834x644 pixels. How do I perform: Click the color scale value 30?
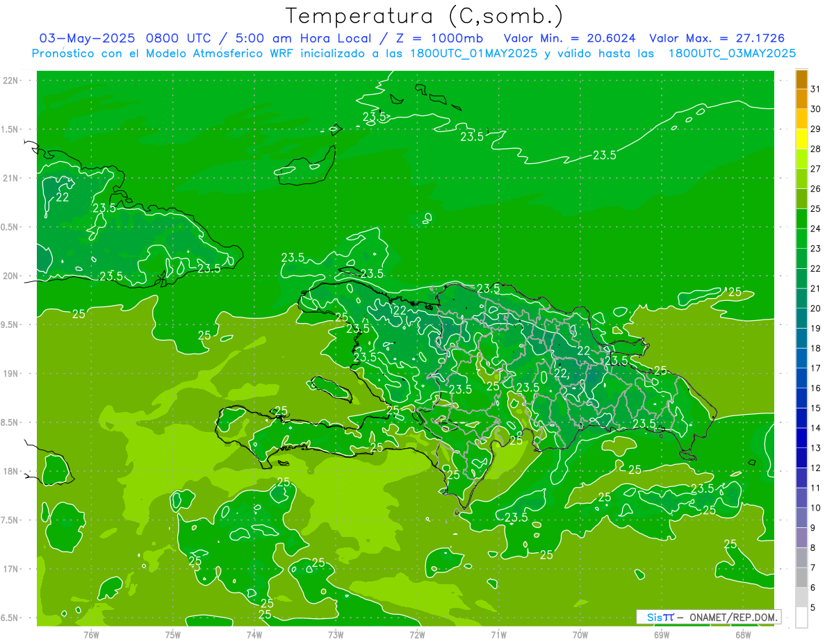816,109
